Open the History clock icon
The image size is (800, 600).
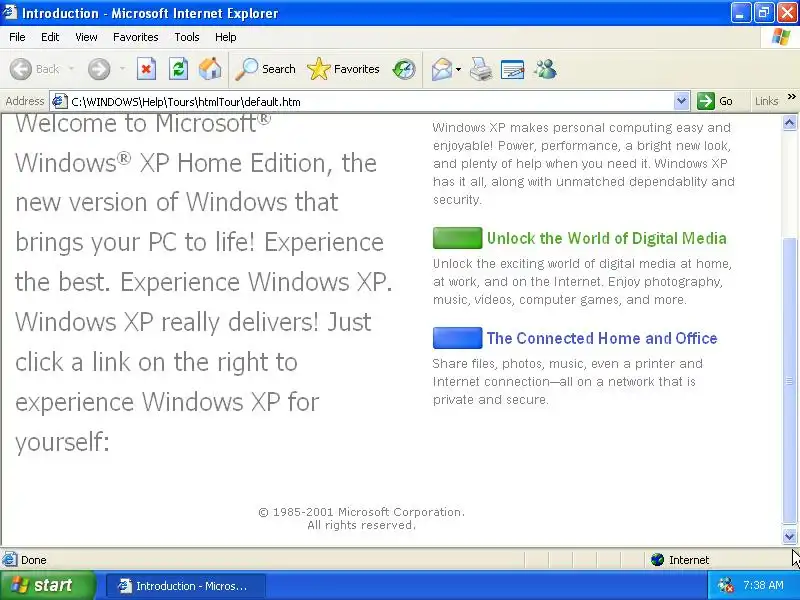point(404,69)
